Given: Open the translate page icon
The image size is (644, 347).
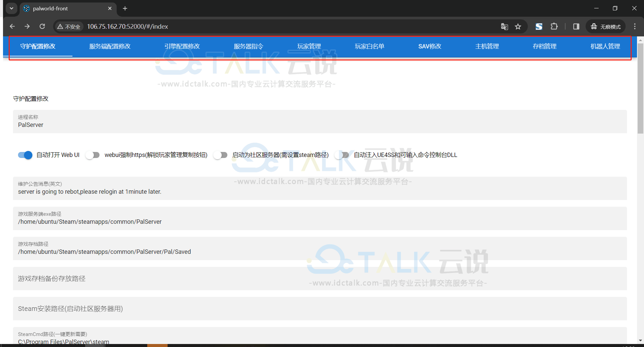Looking at the screenshot, I should pyautogui.click(x=504, y=27).
